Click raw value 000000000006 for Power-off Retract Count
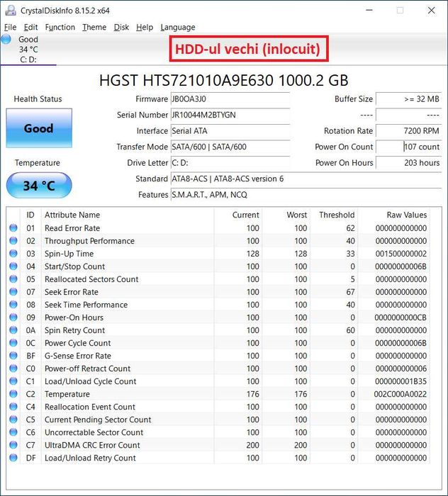This screenshot has width=448, height=496. [x=401, y=368]
